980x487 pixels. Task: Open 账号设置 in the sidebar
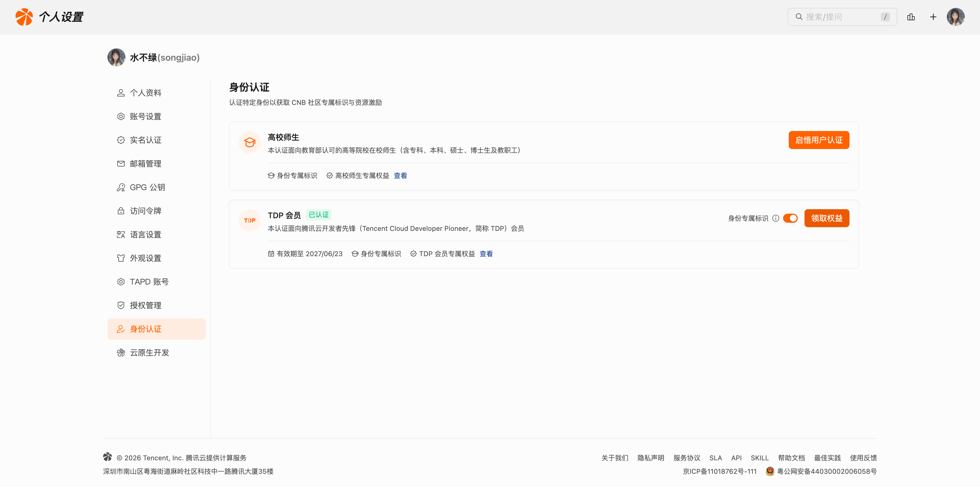(x=157, y=116)
